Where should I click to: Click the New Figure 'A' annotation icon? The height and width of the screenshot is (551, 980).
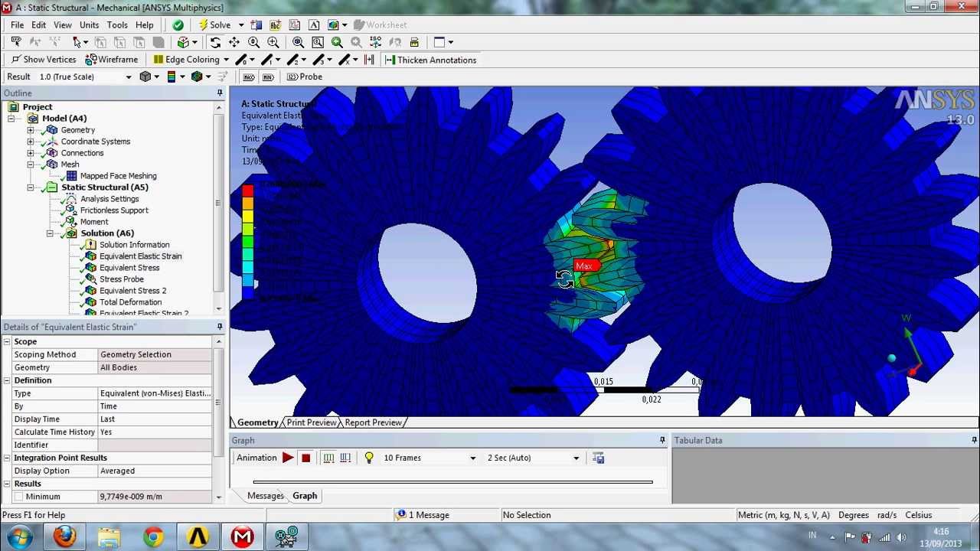pos(314,24)
